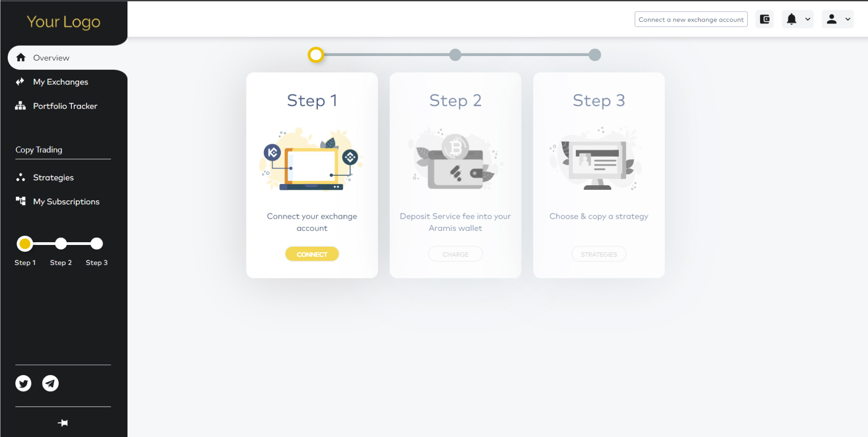Image resolution: width=868 pixels, height=437 pixels.
Task: Open My Exchanges page
Action: click(61, 82)
